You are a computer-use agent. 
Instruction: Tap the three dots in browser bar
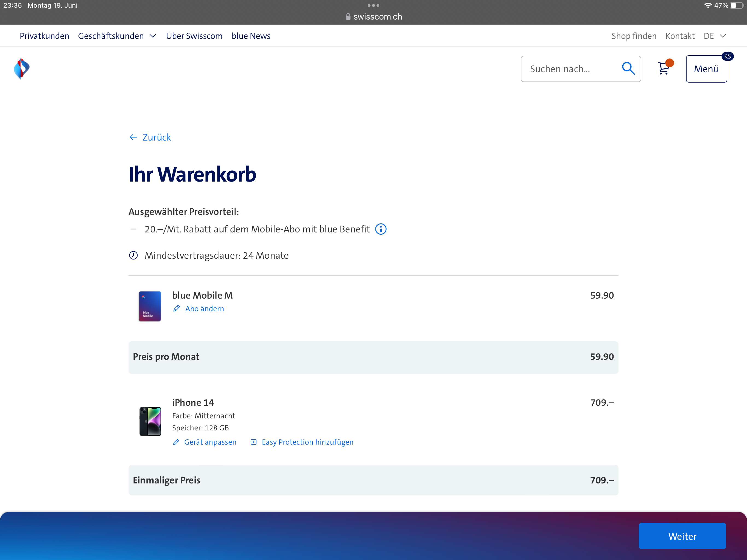point(373,5)
